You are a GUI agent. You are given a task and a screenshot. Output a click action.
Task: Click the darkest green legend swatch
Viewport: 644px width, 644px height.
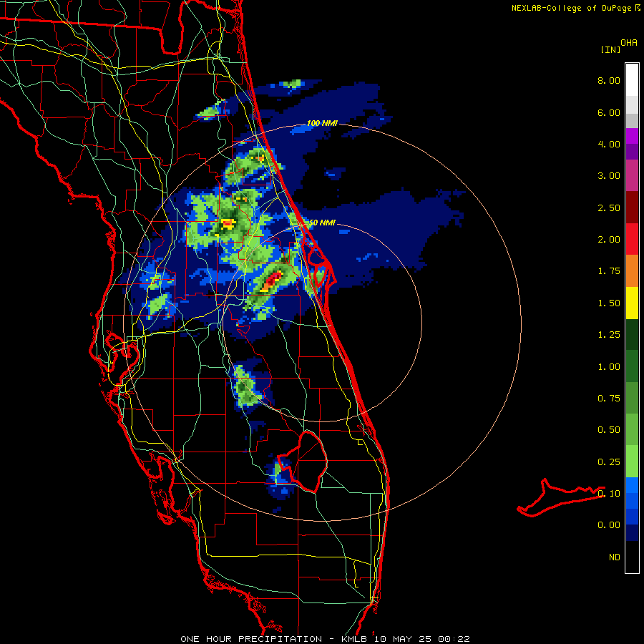(632, 334)
